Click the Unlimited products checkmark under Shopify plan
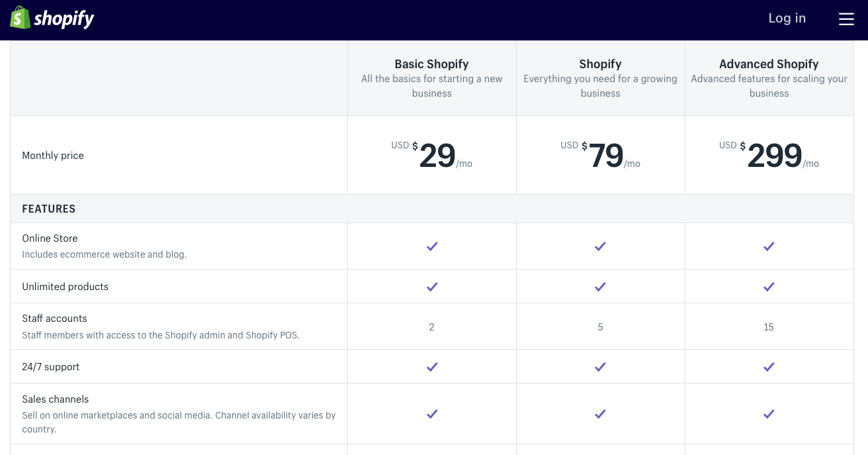The image size is (868, 455). point(600,286)
